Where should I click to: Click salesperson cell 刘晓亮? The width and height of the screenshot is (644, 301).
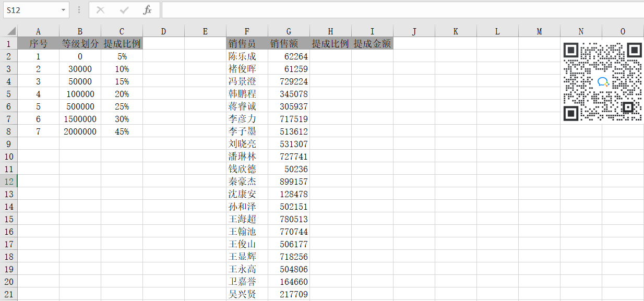point(247,144)
